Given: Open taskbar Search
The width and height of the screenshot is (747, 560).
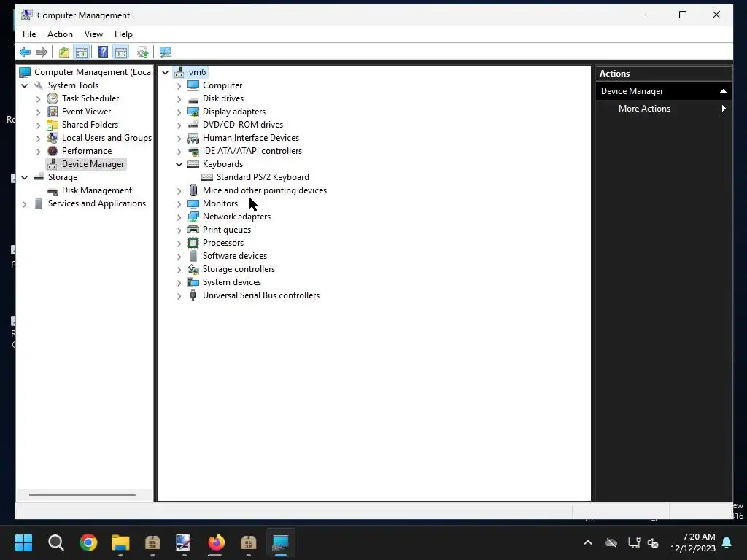Looking at the screenshot, I should point(55,542).
